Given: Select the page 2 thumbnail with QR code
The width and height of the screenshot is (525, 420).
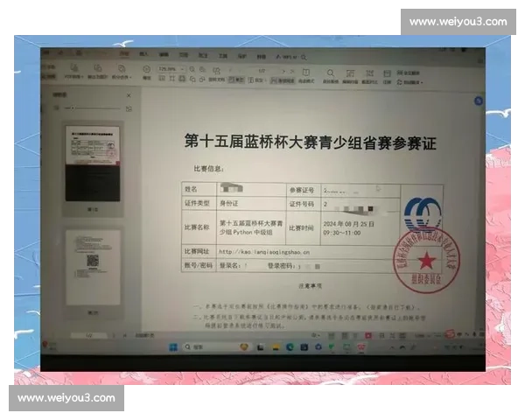Looking at the screenshot, I should click(93, 267).
